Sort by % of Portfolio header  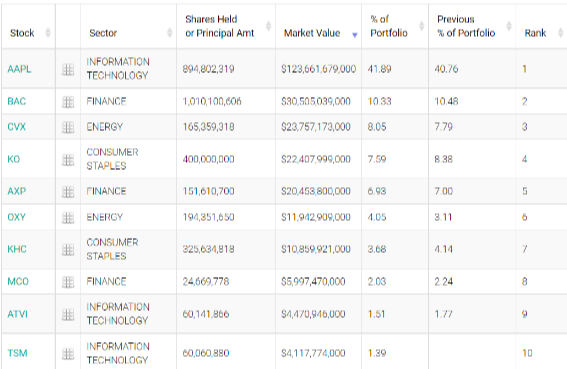click(x=421, y=26)
